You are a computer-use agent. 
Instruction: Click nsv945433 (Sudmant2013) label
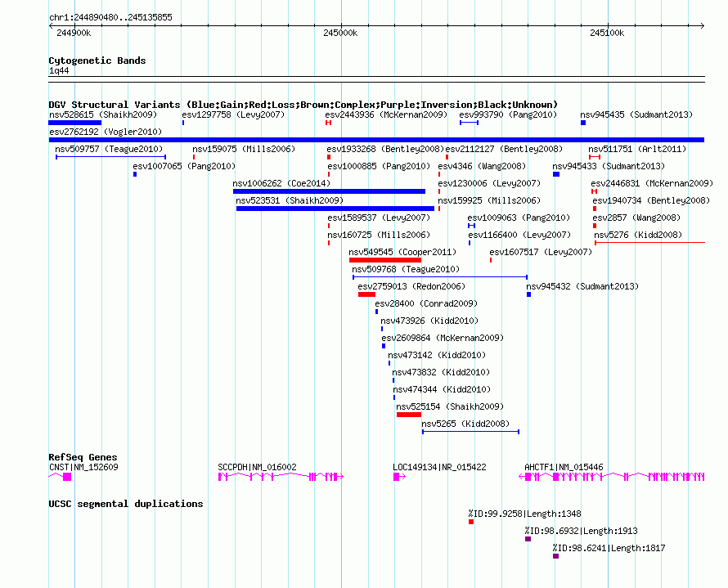(609, 166)
